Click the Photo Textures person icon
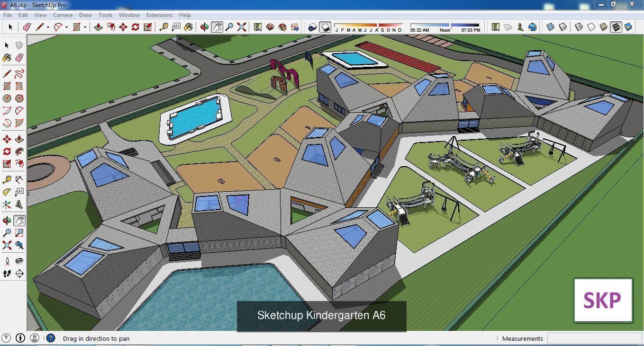The width and height of the screenshot is (644, 346). (x=520, y=27)
